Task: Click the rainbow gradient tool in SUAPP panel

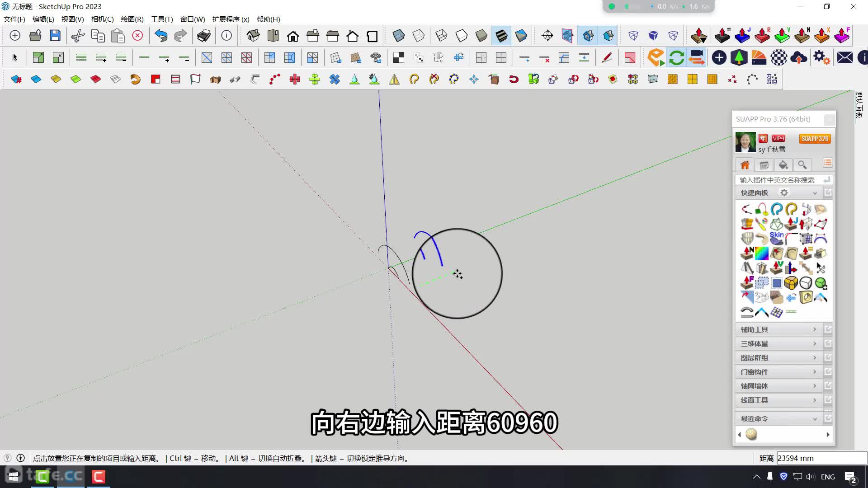Action: [762, 253]
